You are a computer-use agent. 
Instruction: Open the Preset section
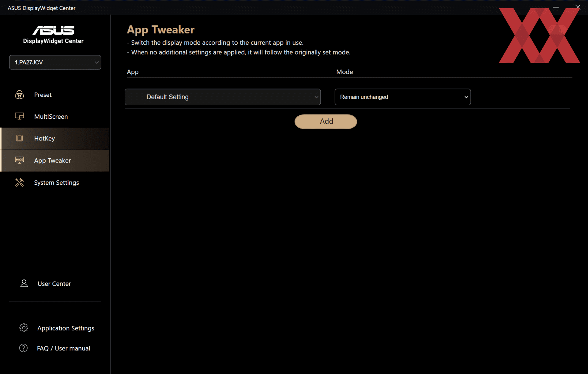pyautogui.click(x=55, y=95)
